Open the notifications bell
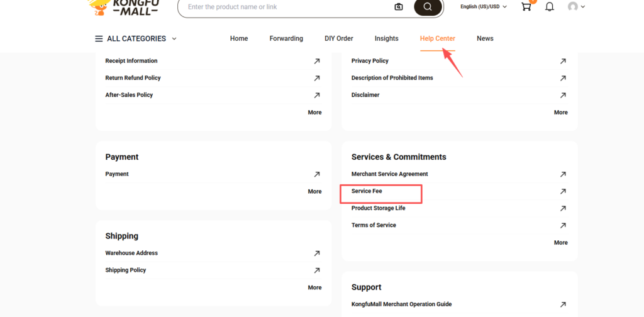The image size is (644, 317). tap(549, 7)
